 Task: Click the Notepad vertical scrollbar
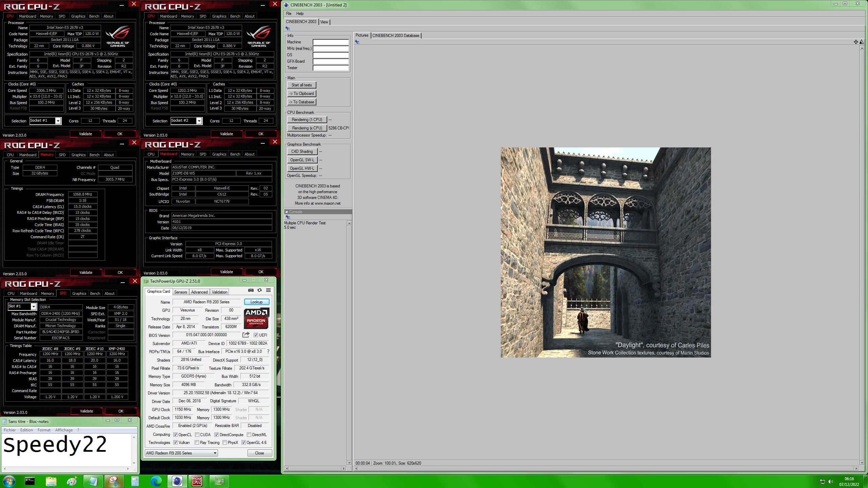pyautogui.click(x=134, y=450)
